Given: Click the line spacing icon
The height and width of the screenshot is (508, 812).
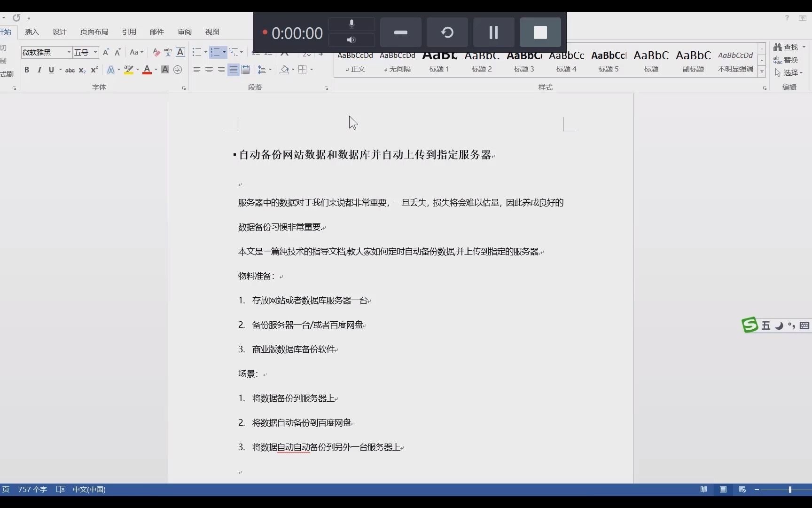Looking at the screenshot, I should (262, 70).
